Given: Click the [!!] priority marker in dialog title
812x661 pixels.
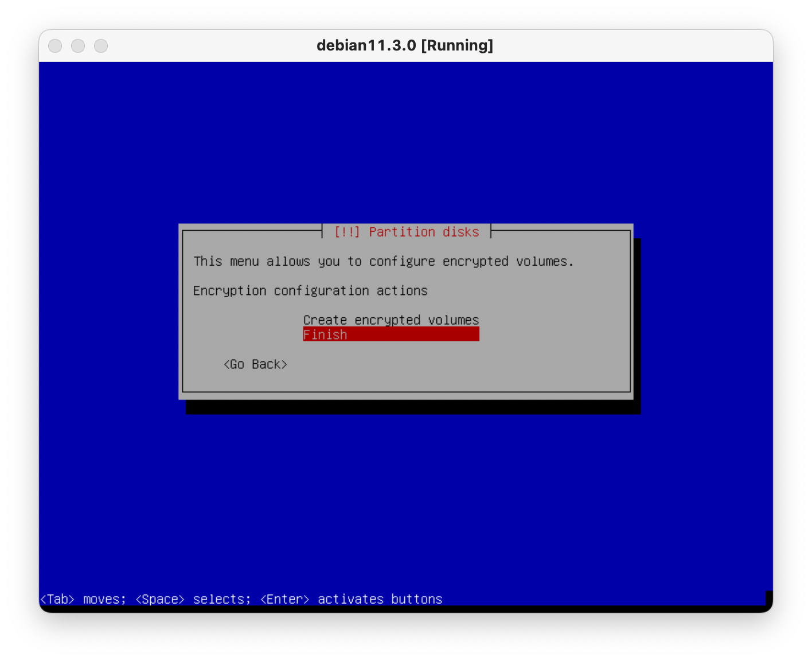Looking at the screenshot, I should pos(347,232).
